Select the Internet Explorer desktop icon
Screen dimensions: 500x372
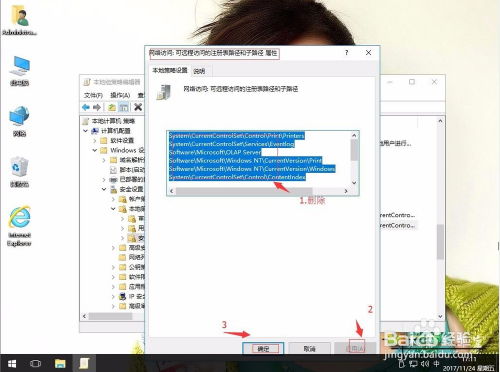tap(19, 227)
